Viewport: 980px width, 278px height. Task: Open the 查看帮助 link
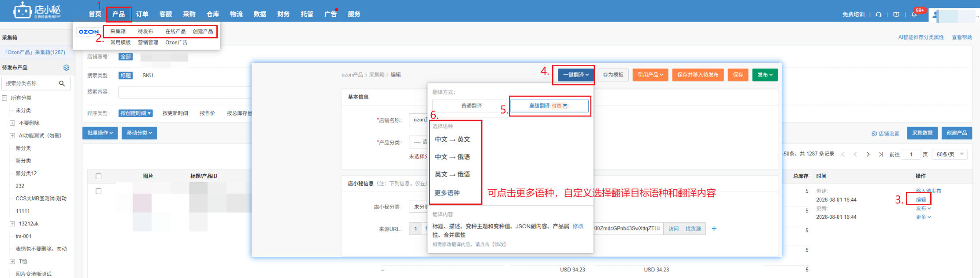coord(962,38)
